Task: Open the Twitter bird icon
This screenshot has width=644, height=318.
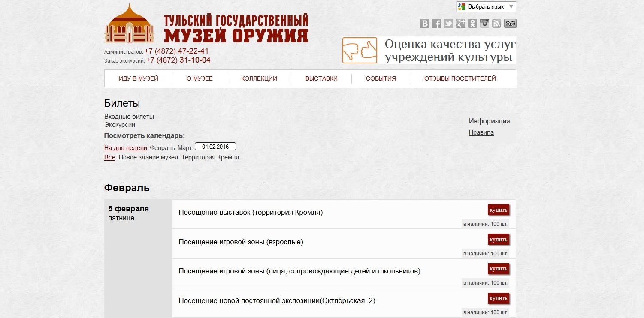Action: click(448, 24)
